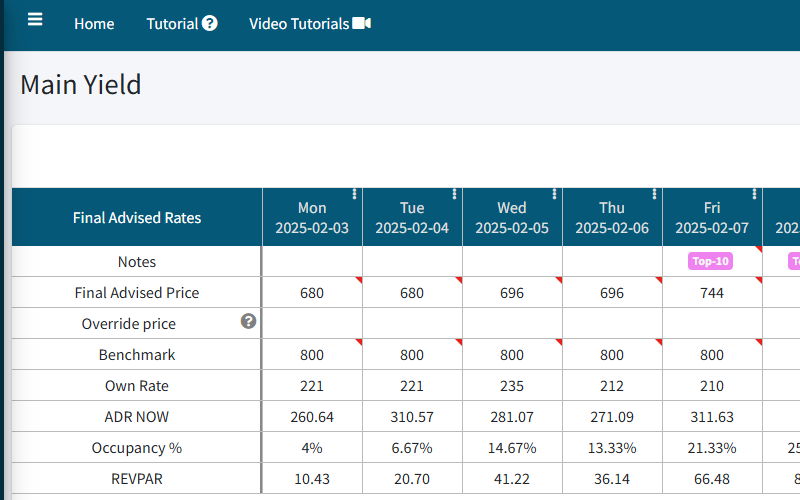Go to the Home menu item
This screenshot has height=500, width=800.
(94, 23)
